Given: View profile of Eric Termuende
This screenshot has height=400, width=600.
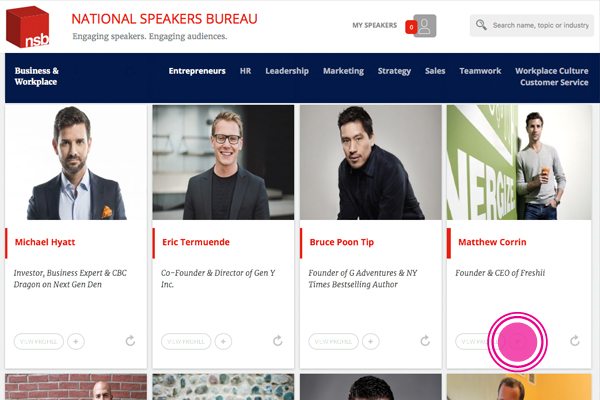Looking at the screenshot, I should (186, 341).
